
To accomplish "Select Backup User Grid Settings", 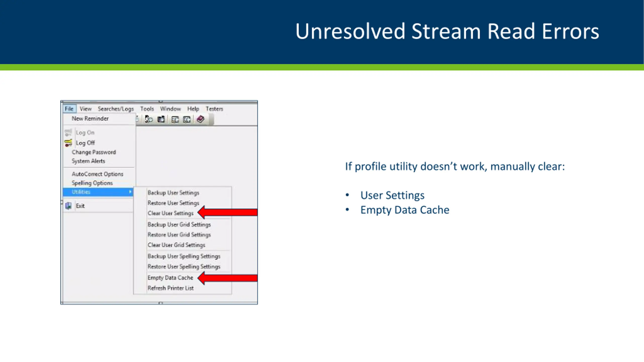I will [179, 224].
